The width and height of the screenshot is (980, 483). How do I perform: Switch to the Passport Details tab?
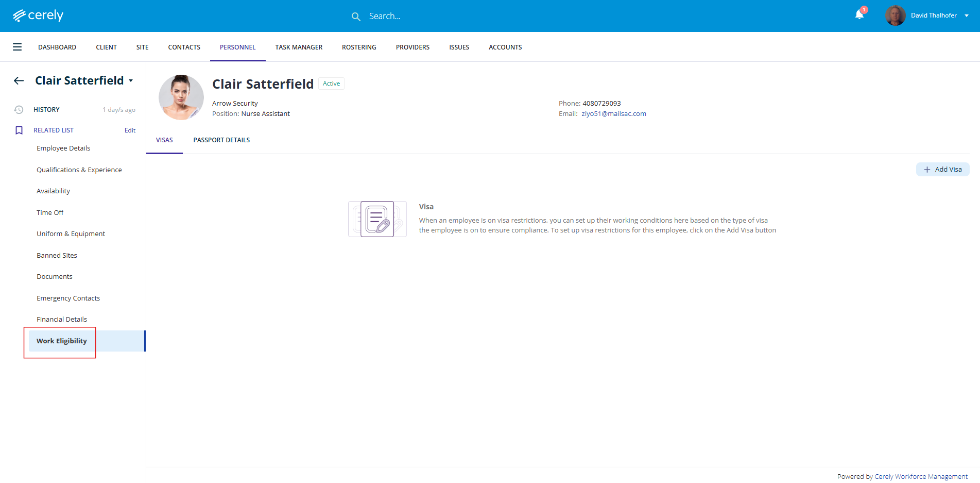(x=221, y=140)
